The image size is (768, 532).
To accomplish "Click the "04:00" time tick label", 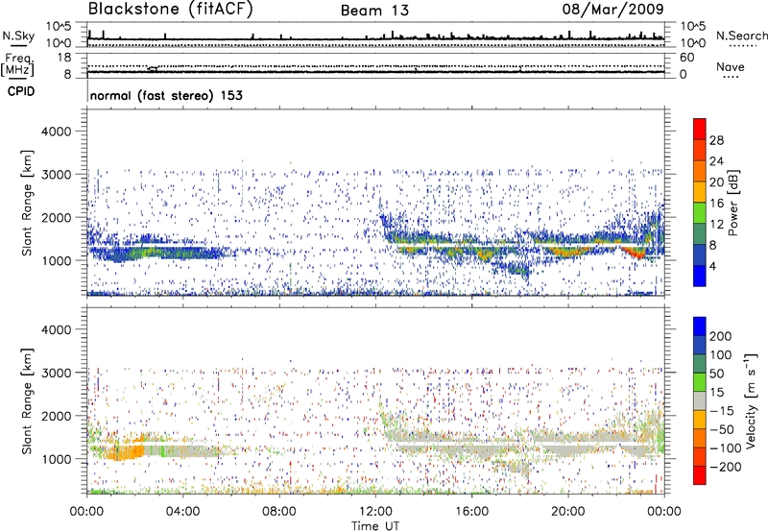I will pyautogui.click(x=182, y=512).
